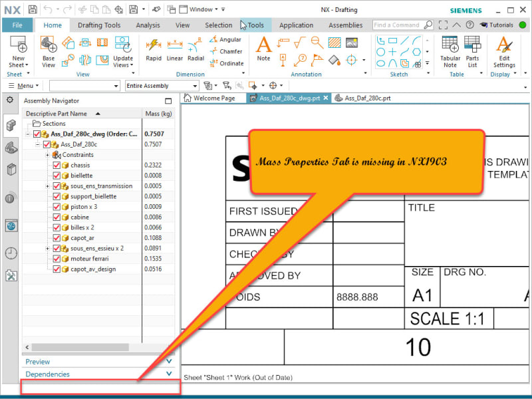Screen dimensions: 532x399
Task: Choose the Angular dimension tool
Action: point(225,40)
